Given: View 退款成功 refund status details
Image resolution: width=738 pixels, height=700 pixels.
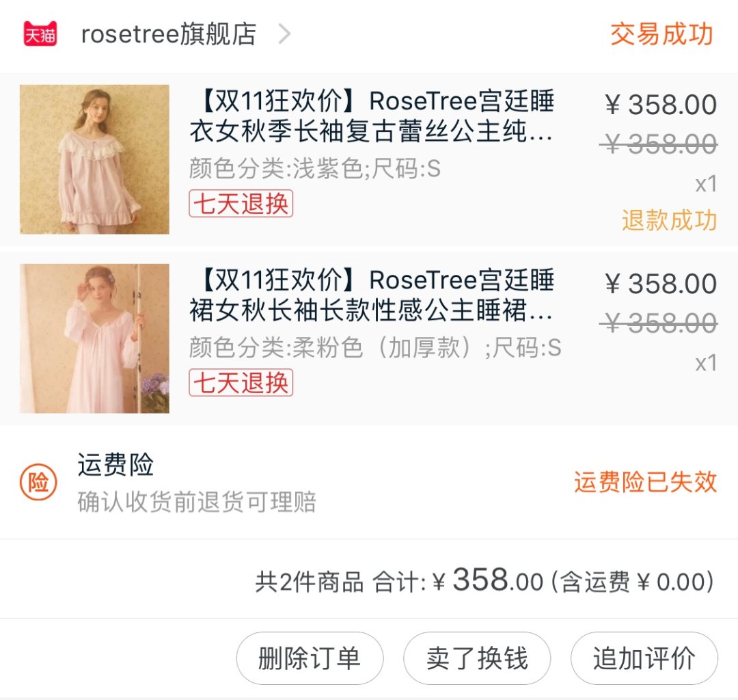Looking at the screenshot, I should click(x=669, y=220).
